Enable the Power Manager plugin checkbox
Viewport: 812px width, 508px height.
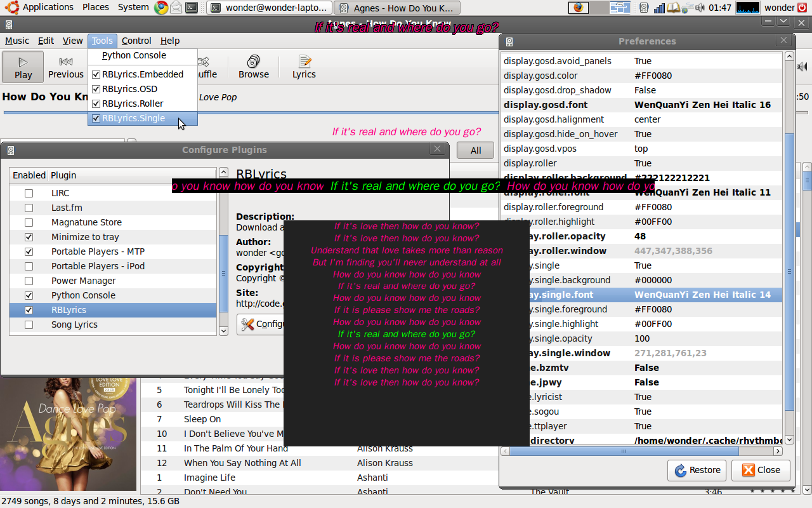click(29, 281)
